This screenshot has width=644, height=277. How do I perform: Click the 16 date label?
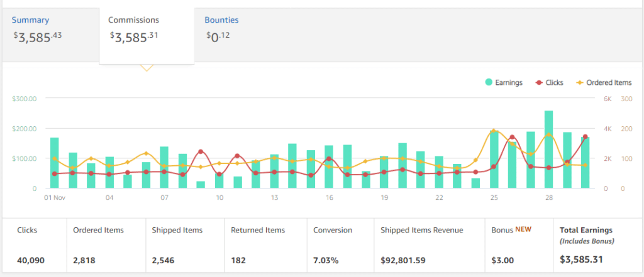[330, 197]
